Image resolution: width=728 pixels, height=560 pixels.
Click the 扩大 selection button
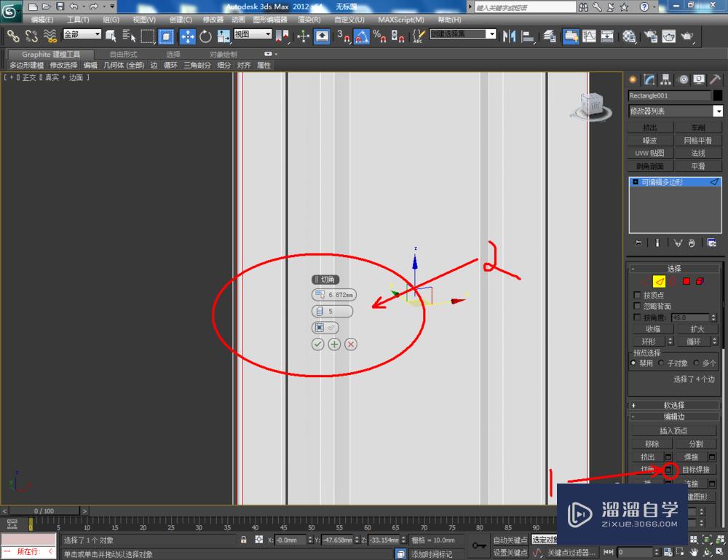pos(697,328)
